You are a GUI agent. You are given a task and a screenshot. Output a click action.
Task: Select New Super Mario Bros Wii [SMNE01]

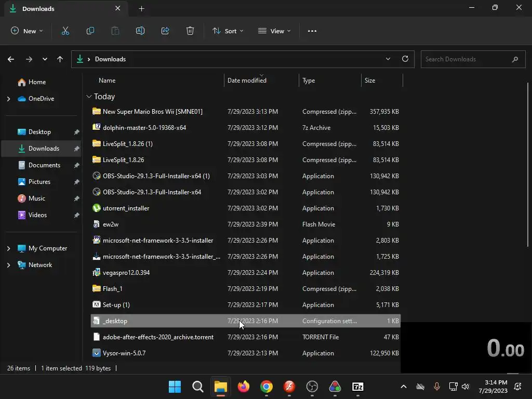coord(246,112)
